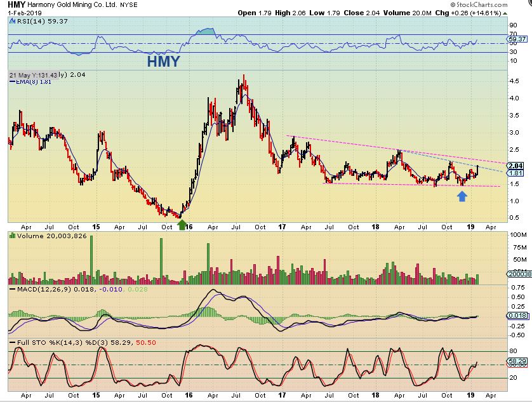Viewport: 532px width, 402px height.
Task: Click 'Harmony Gold Mining Co. Ltd.' company name
Action: point(72,5)
